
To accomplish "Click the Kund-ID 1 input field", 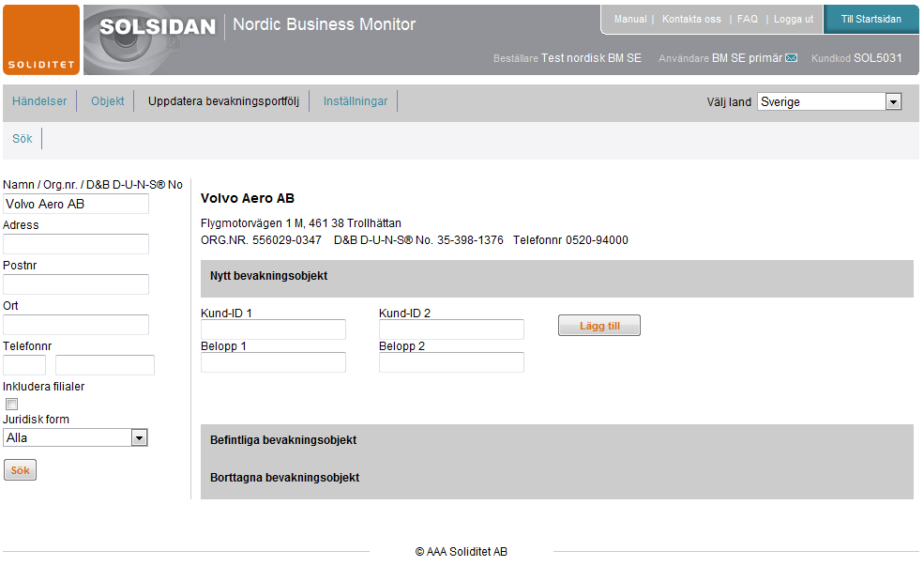I will tap(273, 329).
